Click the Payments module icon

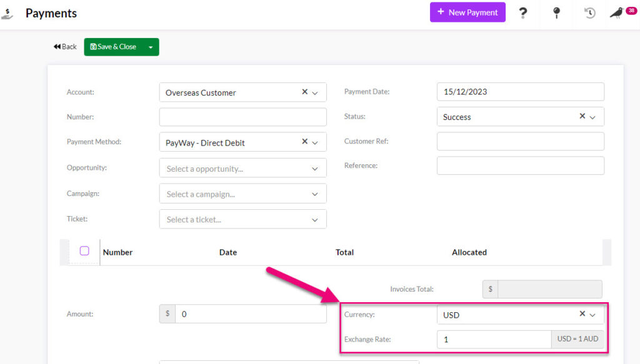click(x=7, y=13)
